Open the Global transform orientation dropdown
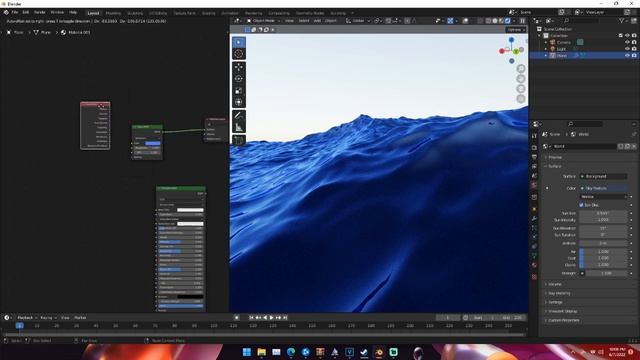This screenshot has height=360, width=640. [x=358, y=21]
